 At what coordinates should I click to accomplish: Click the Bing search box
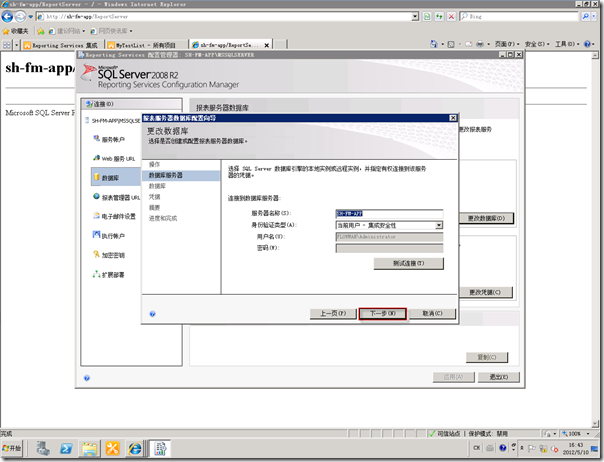520,16
